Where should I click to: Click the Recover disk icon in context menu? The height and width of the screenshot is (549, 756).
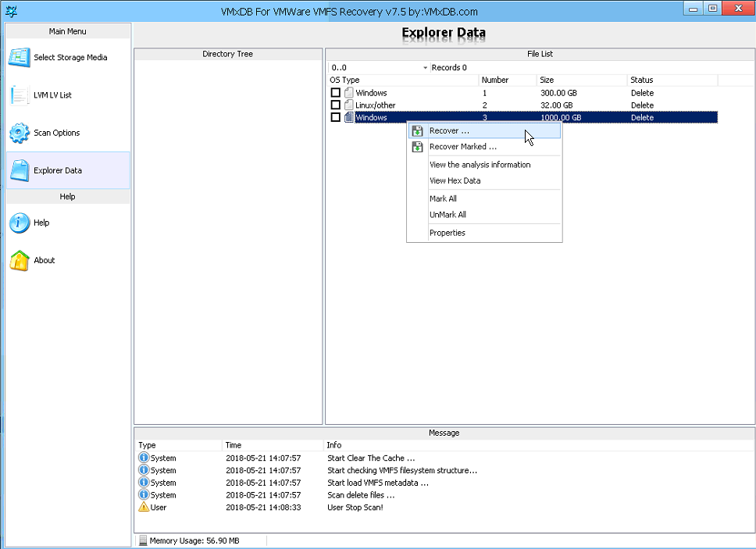pos(418,130)
